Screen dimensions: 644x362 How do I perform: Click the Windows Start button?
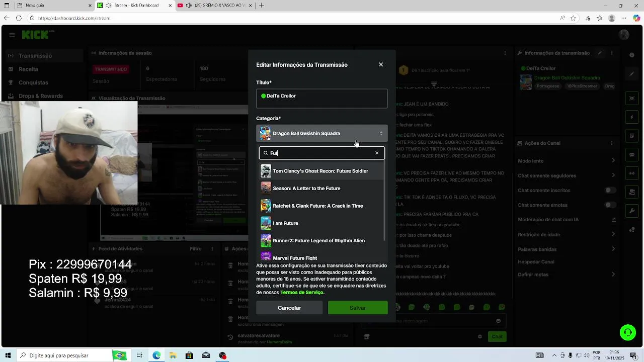click(x=8, y=355)
